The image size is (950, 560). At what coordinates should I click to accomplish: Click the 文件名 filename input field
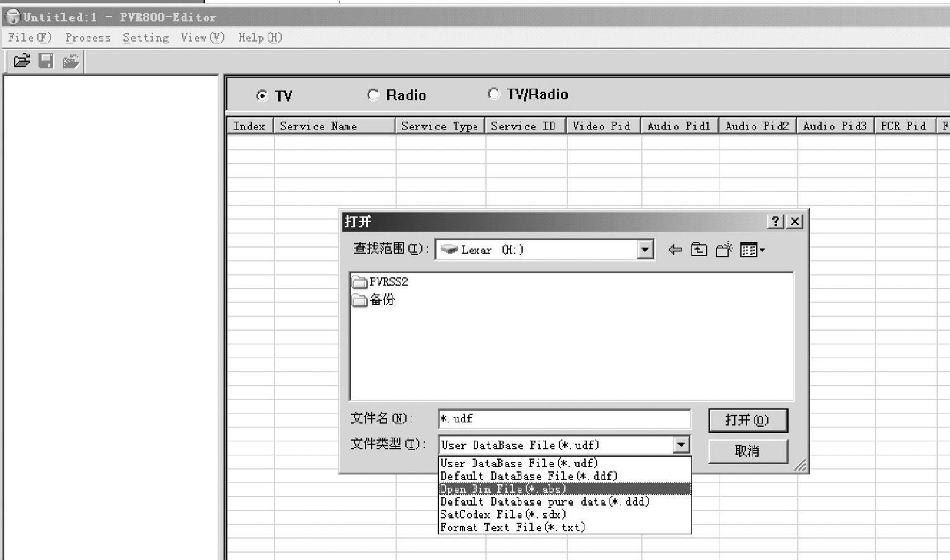(564, 419)
